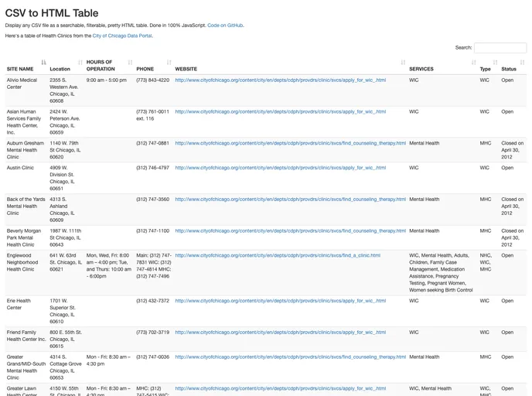Viewport: 532px width, 396px height.
Task: Open Greater Grand/MID-South clinic website link
Action: click(291, 357)
